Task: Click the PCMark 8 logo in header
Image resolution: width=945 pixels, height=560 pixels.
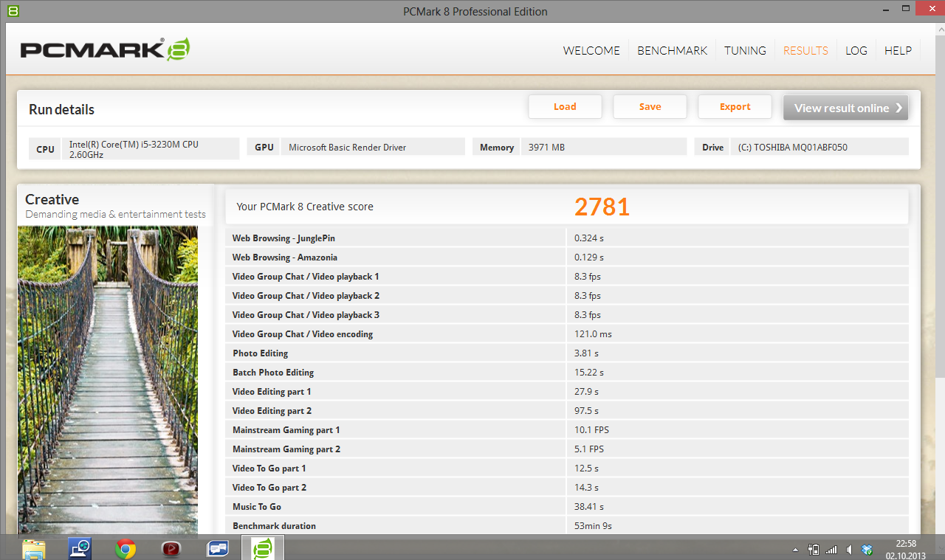Action: click(105, 49)
